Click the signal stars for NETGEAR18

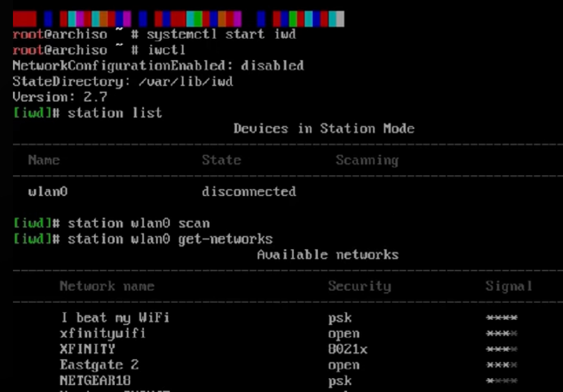click(502, 380)
